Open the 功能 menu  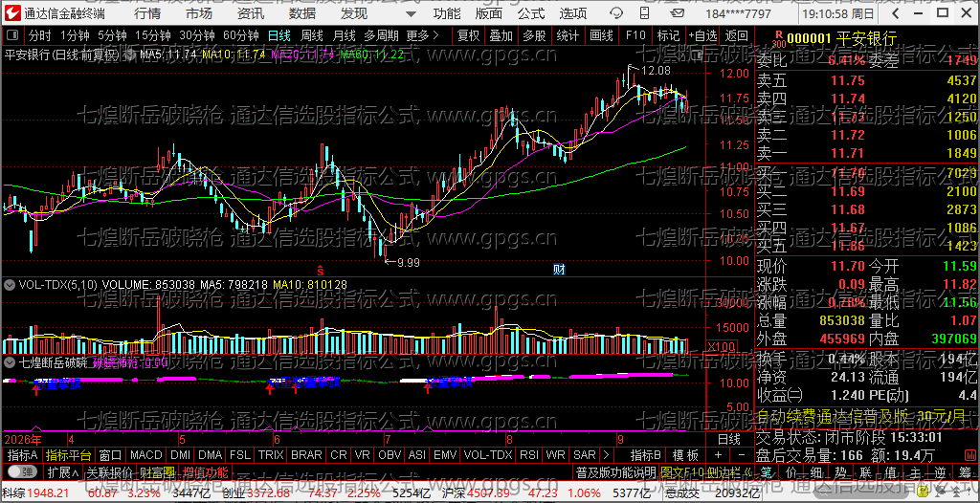[x=447, y=13]
